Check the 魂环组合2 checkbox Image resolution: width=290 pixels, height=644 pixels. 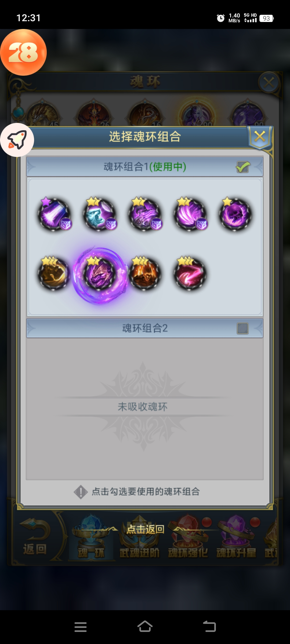tap(243, 328)
